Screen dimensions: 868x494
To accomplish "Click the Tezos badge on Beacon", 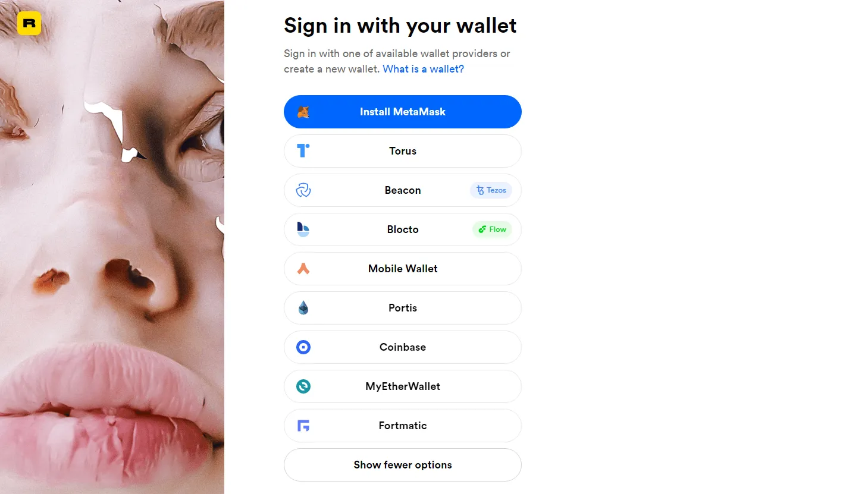I will pyautogui.click(x=491, y=190).
